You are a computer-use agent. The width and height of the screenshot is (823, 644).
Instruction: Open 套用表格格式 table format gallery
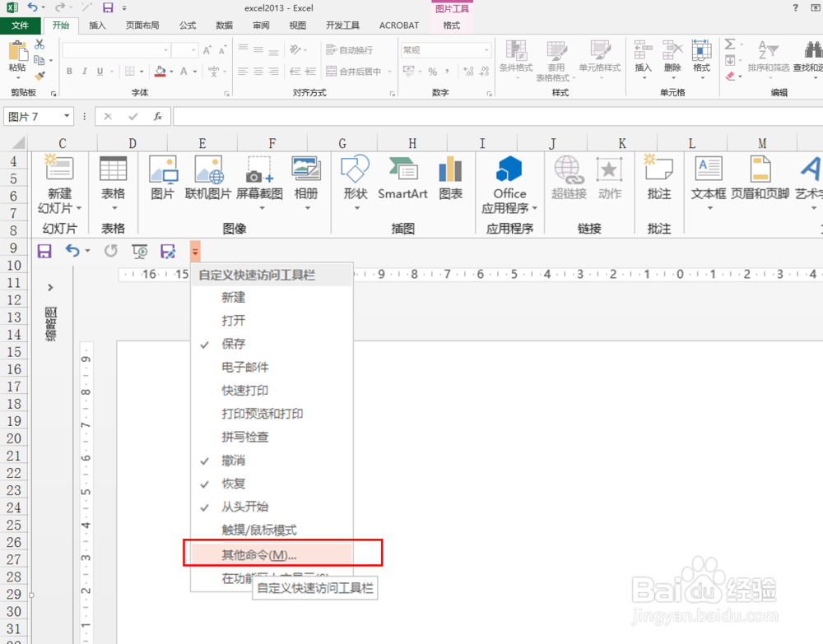pyautogui.click(x=556, y=61)
